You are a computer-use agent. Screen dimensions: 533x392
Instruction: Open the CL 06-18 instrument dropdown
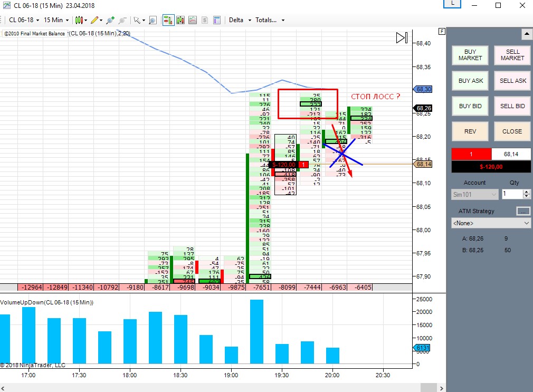click(24, 20)
